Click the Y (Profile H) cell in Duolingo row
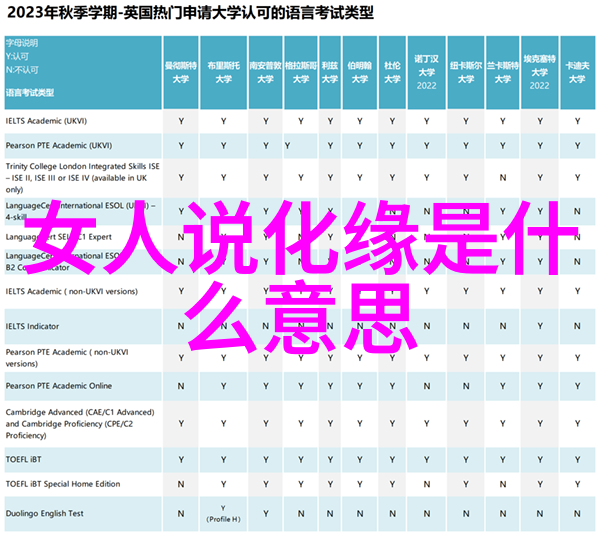 223,513
